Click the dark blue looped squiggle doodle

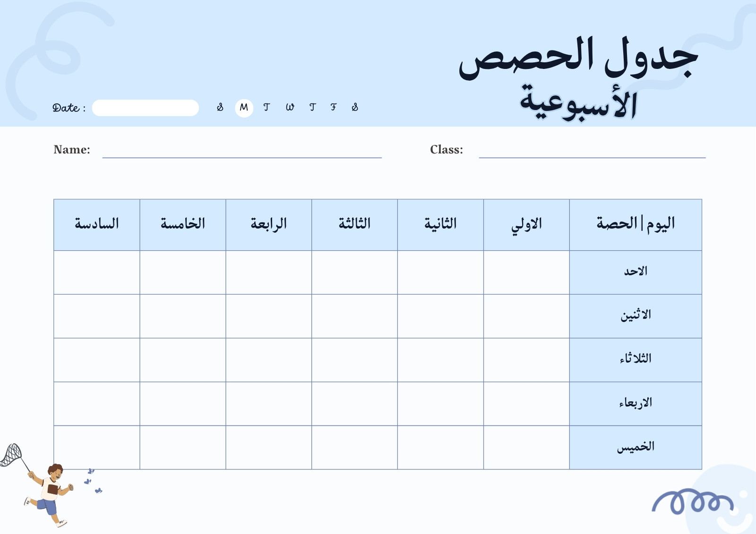coord(693,502)
